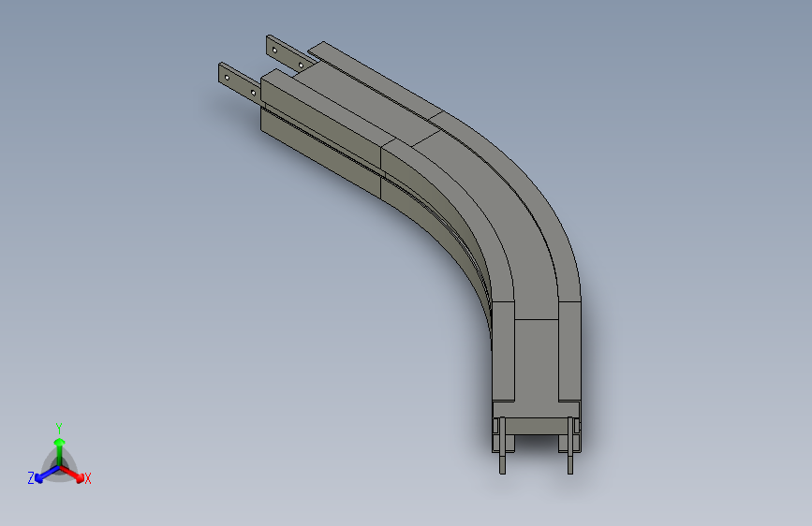Select the left protruding pin at the model's bottom end
The image size is (812, 526).
[502, 446]
